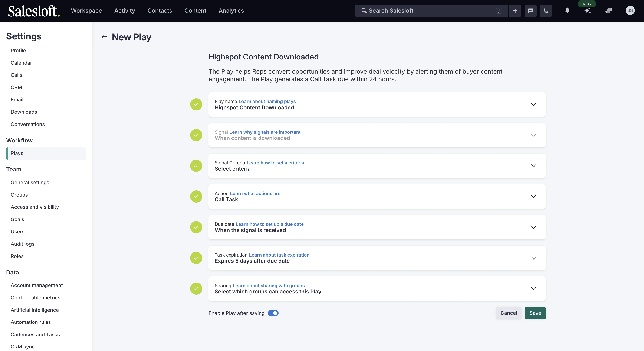Open the JS user avatar menu

click(630, 10)
